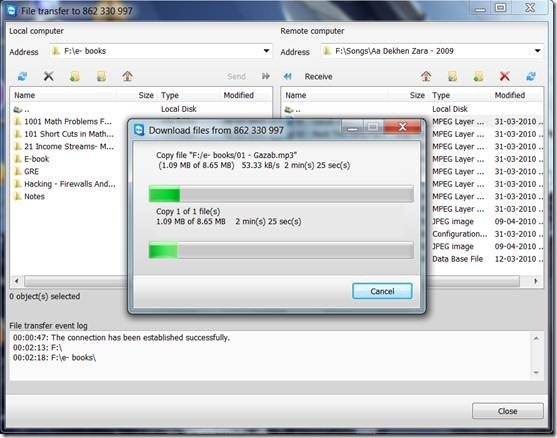Click the local panel refresh icon
The width and height of the screenshot is (557, 438).
[22, 76]
